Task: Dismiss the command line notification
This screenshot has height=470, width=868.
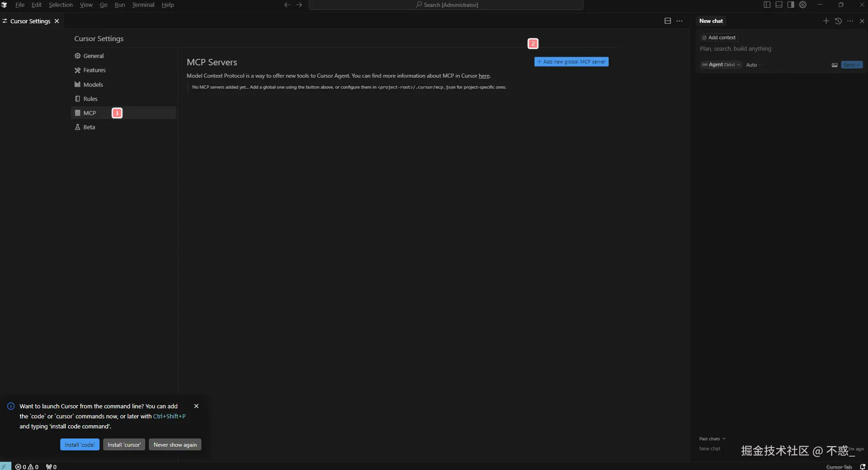Action: pyautogui.click(x=196, y=406)
